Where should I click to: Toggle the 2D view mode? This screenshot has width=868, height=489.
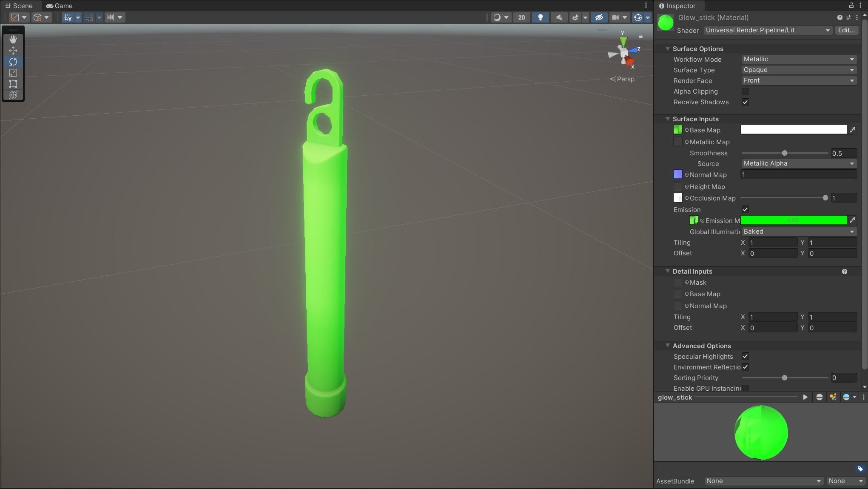click(521, 17)
